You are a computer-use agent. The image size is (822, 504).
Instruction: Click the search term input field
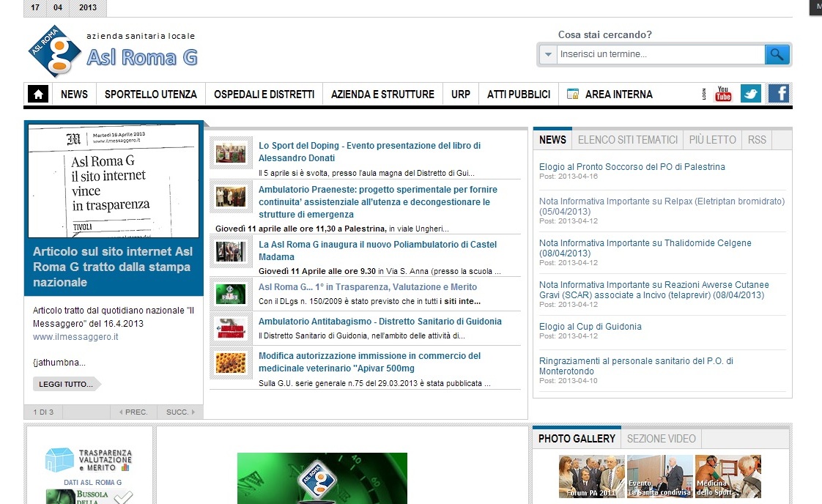point(659,54)
